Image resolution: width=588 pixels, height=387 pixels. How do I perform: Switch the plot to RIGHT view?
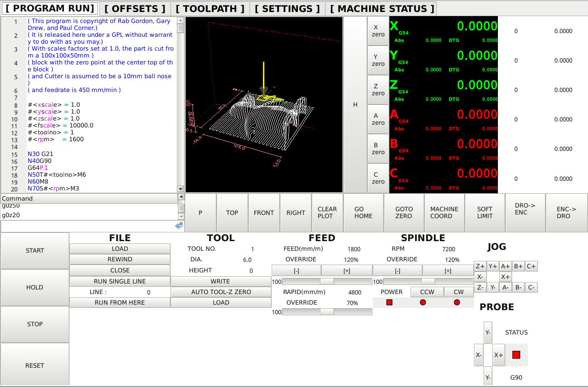(296, 213)
